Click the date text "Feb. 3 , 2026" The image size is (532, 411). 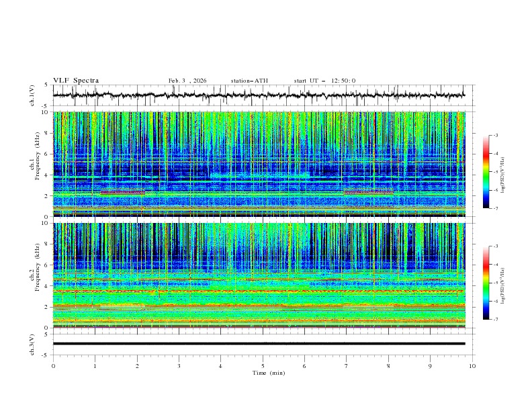point(187,81)
